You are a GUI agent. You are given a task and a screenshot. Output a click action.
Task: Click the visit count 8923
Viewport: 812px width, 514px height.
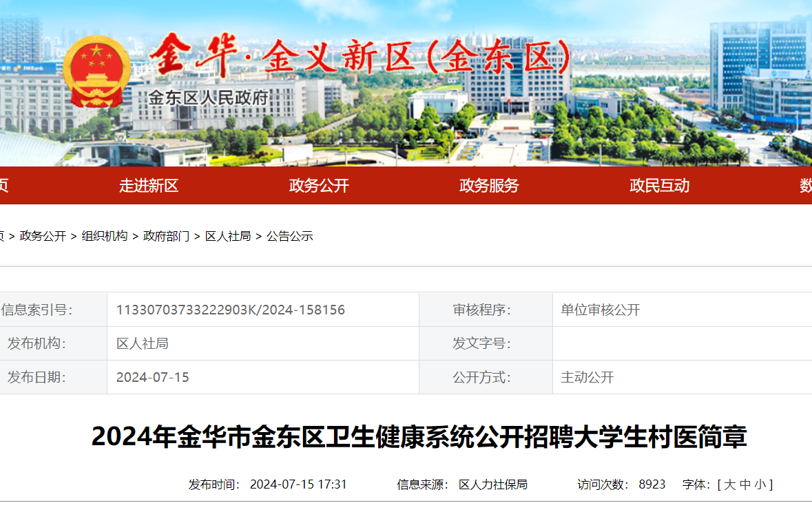(652, 484)
